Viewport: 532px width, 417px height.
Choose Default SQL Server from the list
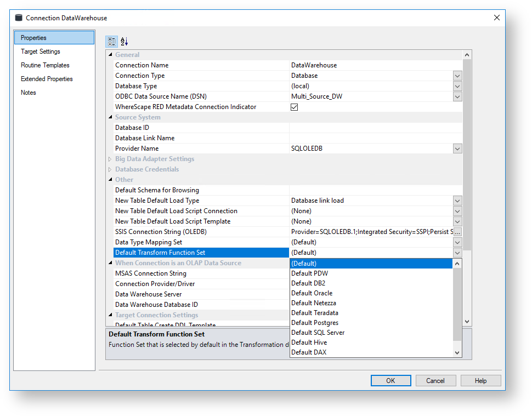[371, 333]
